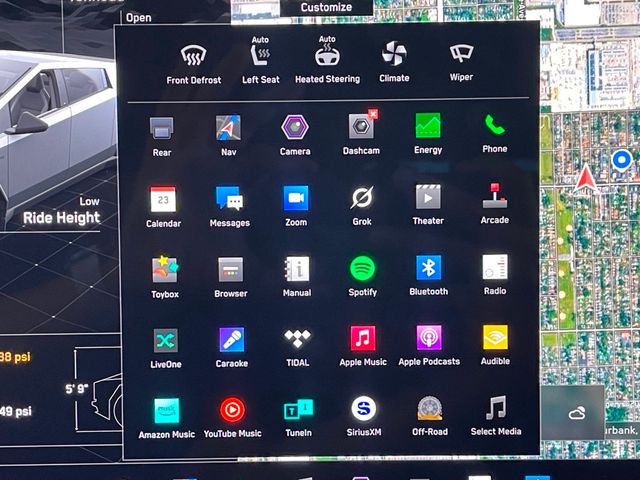The width and height of the screenshot is (640, 480).
Task: Open the Toybox app
Action: [x=165, y=278]
